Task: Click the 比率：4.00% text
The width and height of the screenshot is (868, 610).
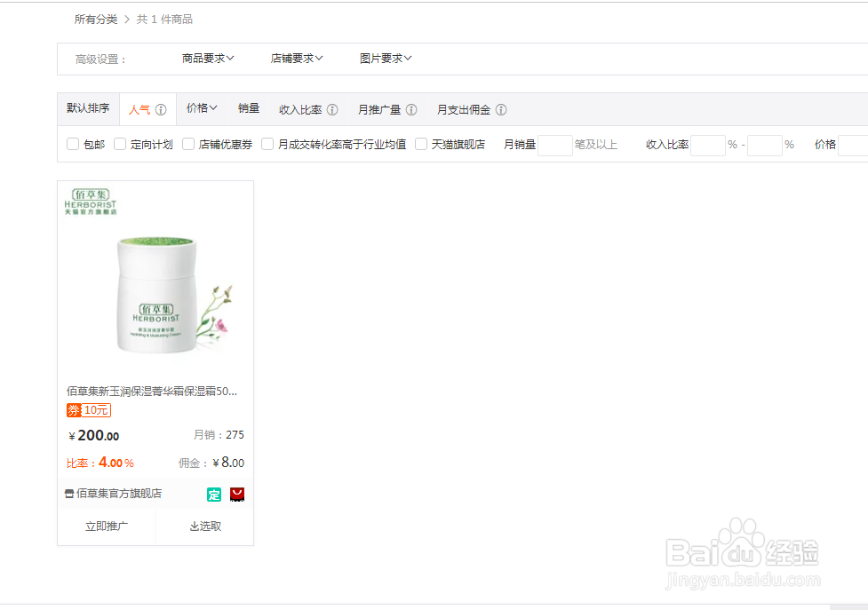Action: (100, 463)
